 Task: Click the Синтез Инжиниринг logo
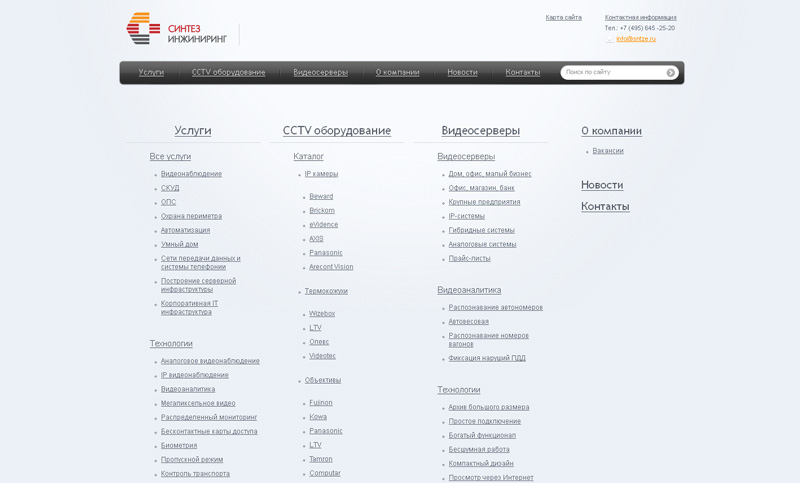pos(177,29)
